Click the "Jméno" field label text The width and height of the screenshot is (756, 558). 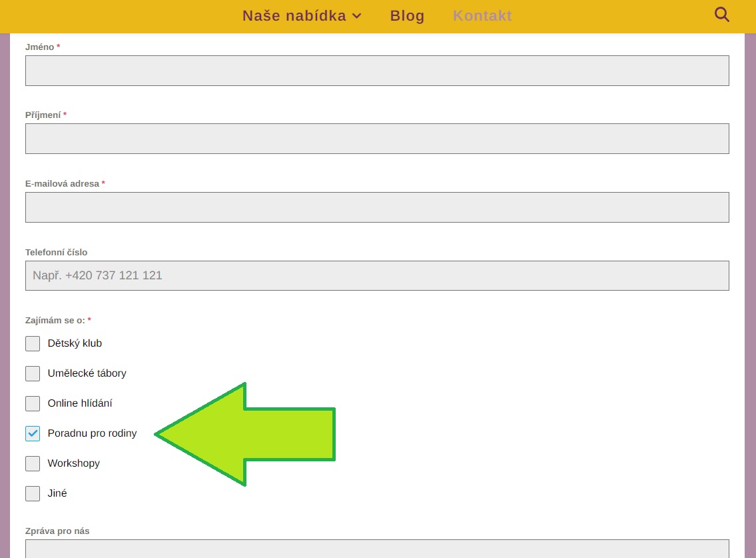39,47
